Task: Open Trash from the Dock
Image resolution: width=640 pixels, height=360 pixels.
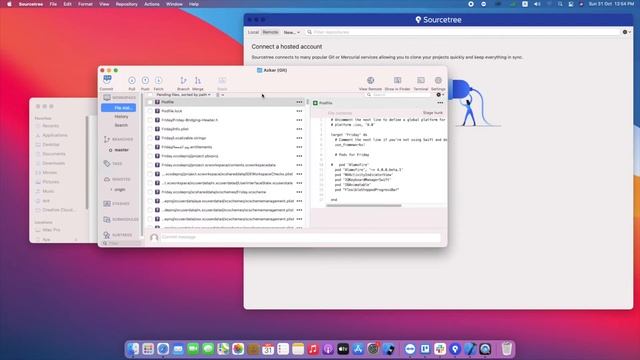Action: (x=507, y=349)
